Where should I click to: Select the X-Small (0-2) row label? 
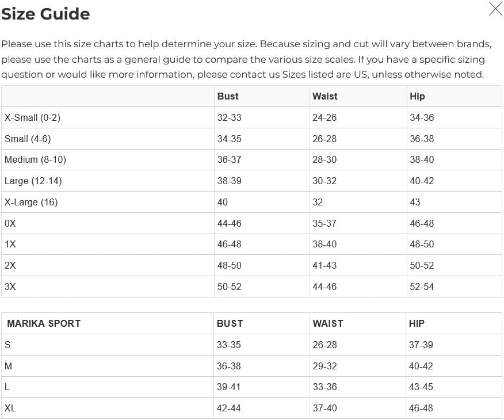coord(32,117)
